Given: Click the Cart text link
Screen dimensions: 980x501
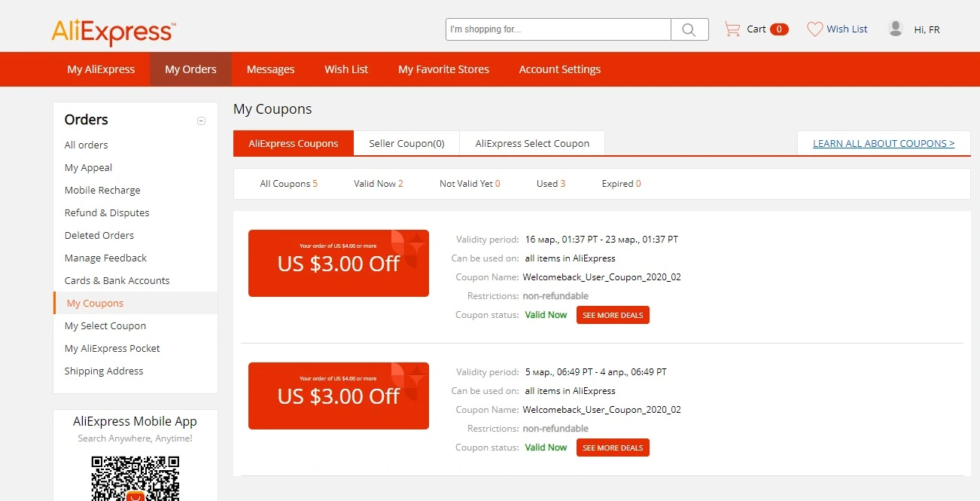Looking at the screenshot, I should [756, 29].
